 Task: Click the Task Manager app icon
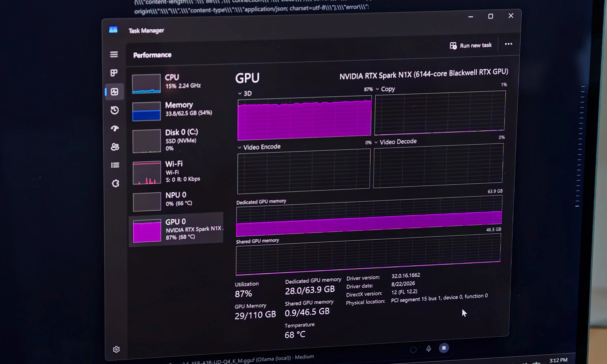coord(113,30)
